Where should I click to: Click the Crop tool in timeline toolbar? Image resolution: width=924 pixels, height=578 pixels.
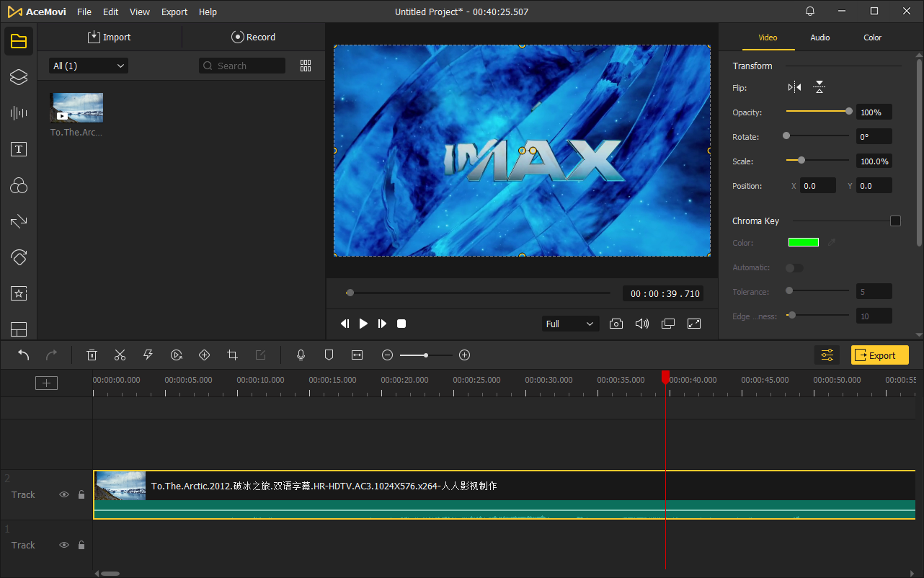click(232, 355)
